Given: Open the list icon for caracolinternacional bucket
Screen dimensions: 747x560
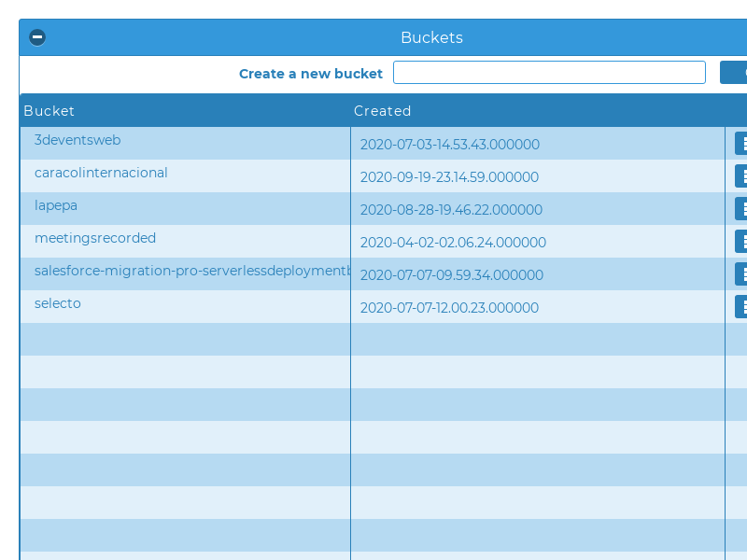Looking at the screenshot, I should [x=742, y=176].
